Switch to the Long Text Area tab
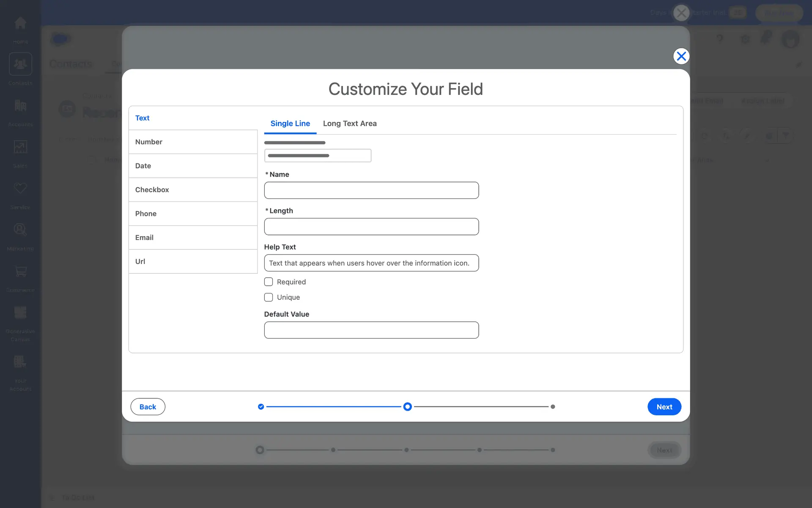 coord(350,124)
